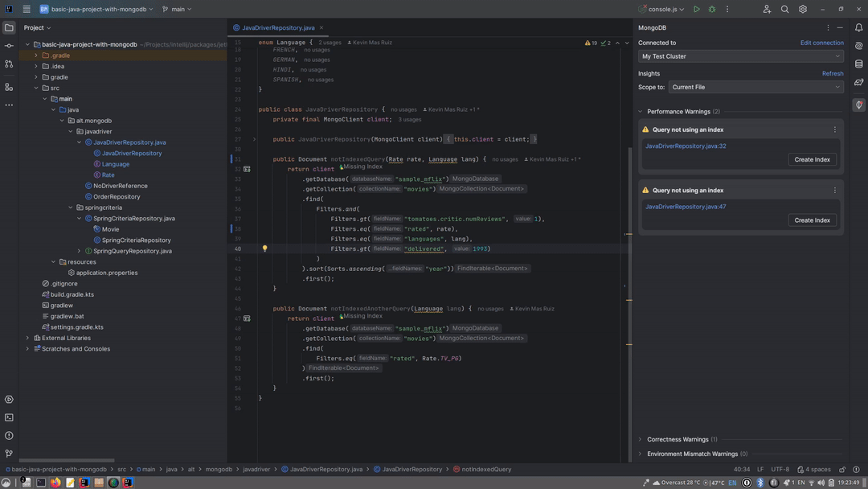Open JavaDriverRepository.java:47 link
Screen dimensions: 868x489
(x=686, y=207)
